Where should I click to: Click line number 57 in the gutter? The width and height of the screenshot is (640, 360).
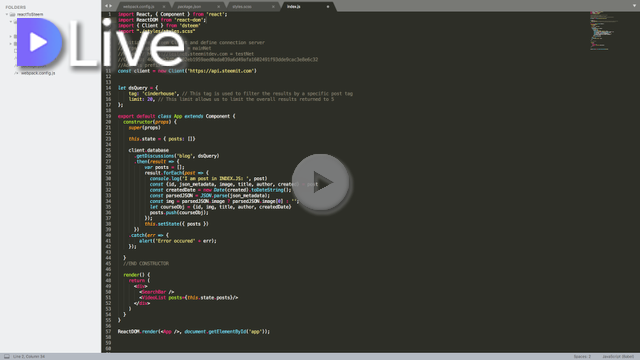click(108, 332)
